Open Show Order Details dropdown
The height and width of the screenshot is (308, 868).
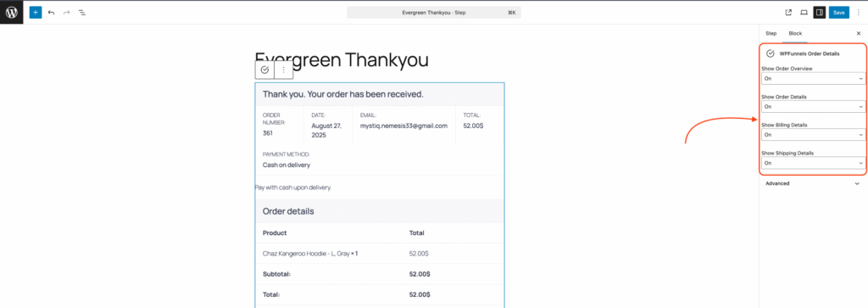[x=813, y=106]
